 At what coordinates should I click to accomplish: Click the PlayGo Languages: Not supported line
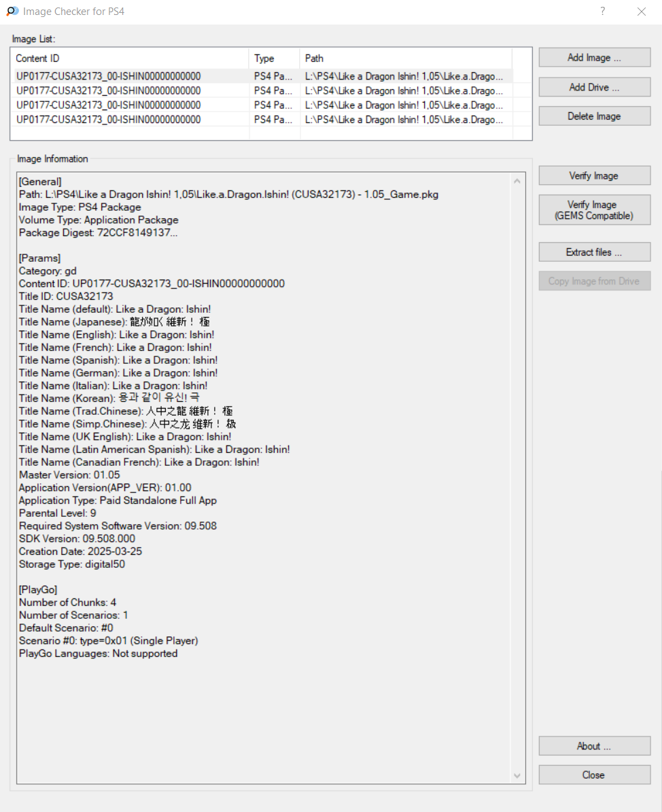(x=99, y=654)
